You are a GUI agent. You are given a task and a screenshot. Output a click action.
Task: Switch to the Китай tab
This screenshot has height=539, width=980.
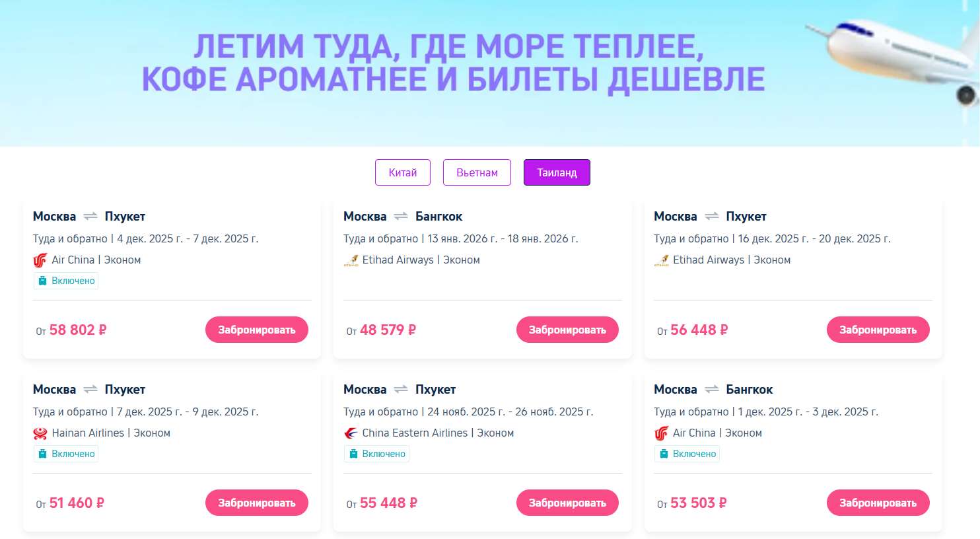[402, 172]
